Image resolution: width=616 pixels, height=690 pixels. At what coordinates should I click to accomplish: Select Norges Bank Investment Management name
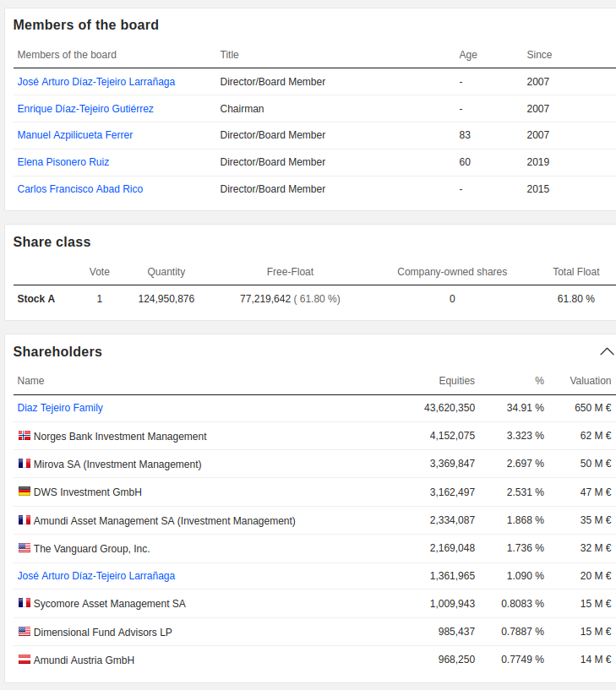click(x=120, y=437)
